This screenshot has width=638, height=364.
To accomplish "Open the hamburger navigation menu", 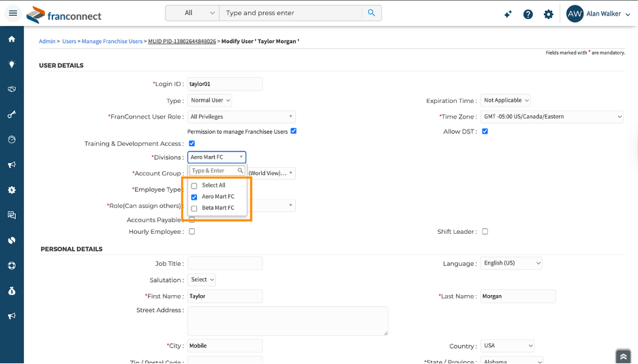I will coord(12,14).
